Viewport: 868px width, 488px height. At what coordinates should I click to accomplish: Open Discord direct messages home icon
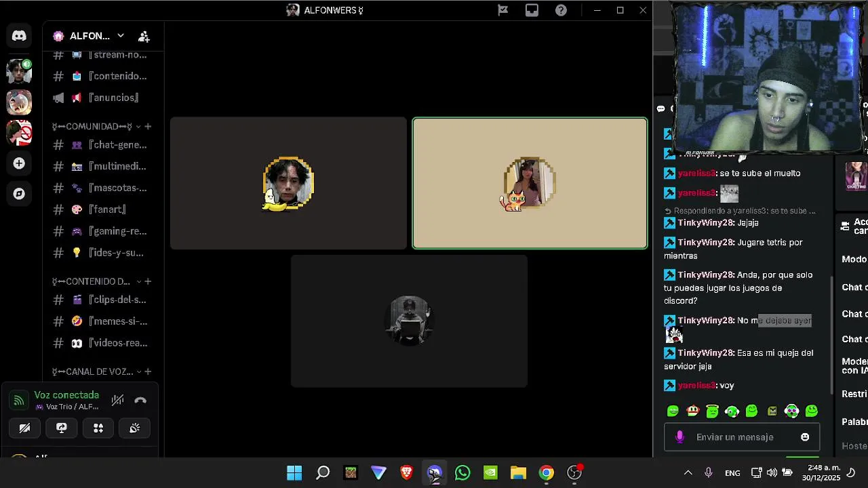click(19, 36)
